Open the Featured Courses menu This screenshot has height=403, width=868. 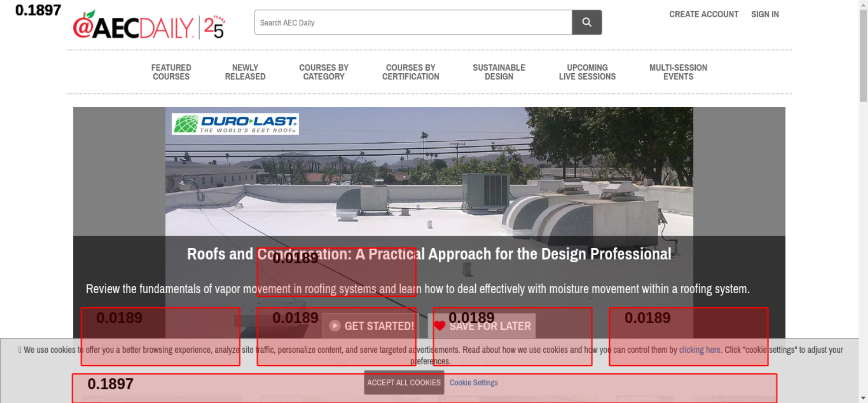point(171,72)
